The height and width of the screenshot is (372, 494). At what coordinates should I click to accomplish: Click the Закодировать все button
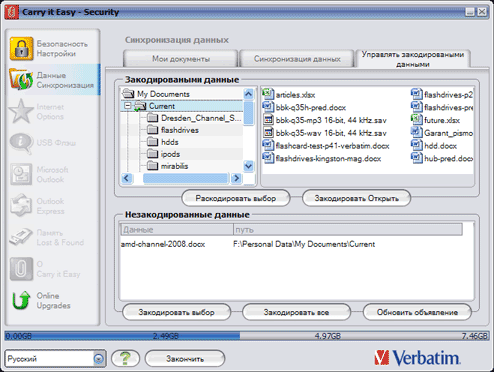click(296, 312)
